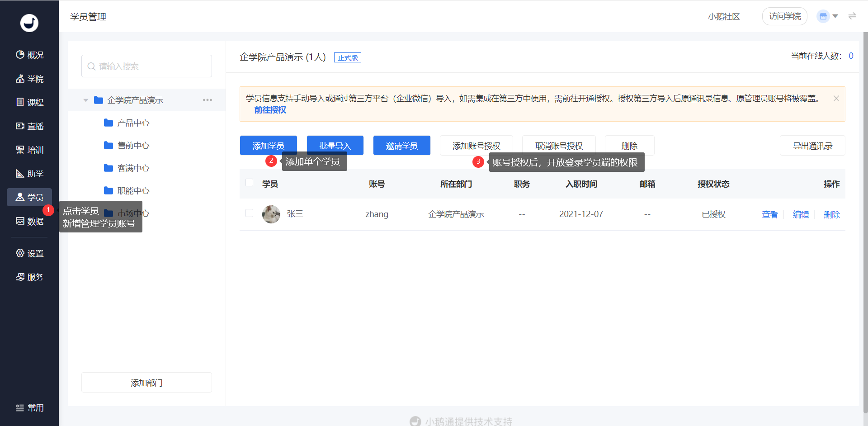Open 设置 settings
Viewport: 868px width, 426px height.
[29, 254]
